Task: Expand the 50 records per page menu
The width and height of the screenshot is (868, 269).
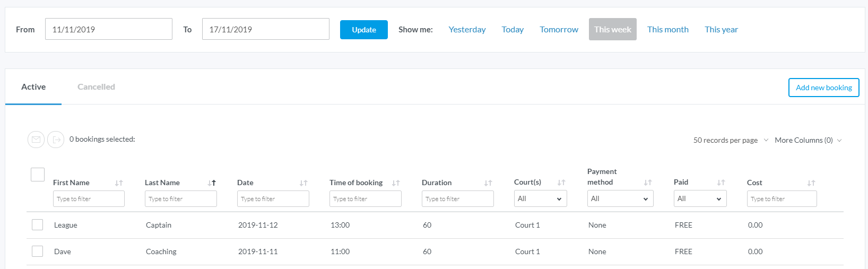Action: coord(730,140)
